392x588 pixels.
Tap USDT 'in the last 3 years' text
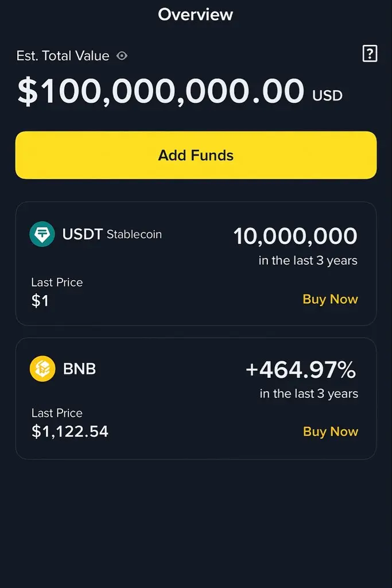tap(308, 261)
